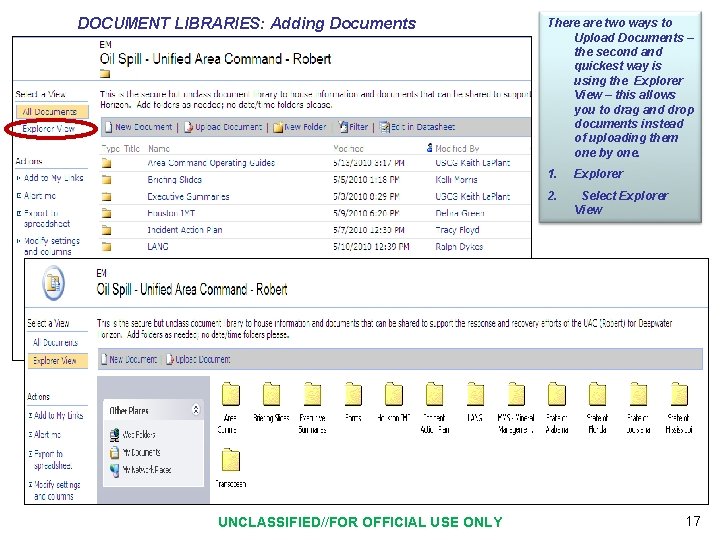Click the folder icon in the Incident Action Plan row
Viewport: 720px width, 540px height.
(107, 230)
